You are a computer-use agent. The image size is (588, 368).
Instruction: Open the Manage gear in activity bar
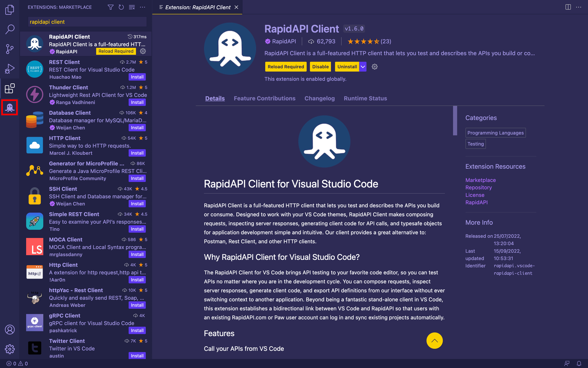[x=10, y=349]
